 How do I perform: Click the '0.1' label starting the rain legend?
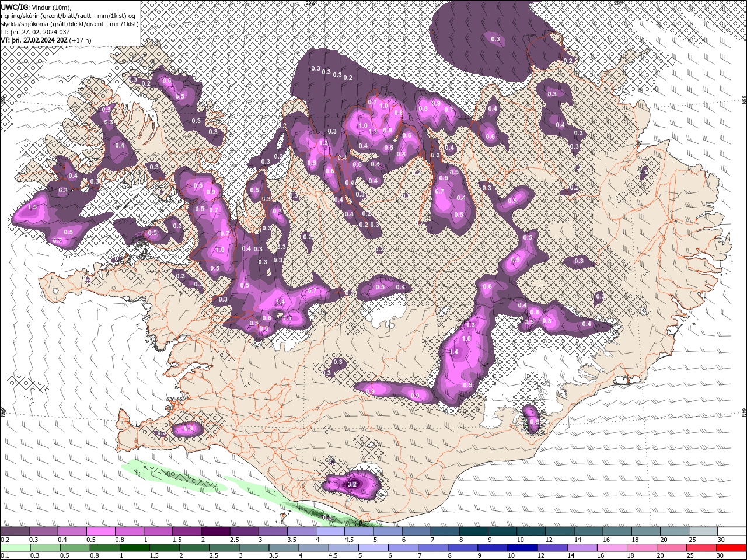5,556
